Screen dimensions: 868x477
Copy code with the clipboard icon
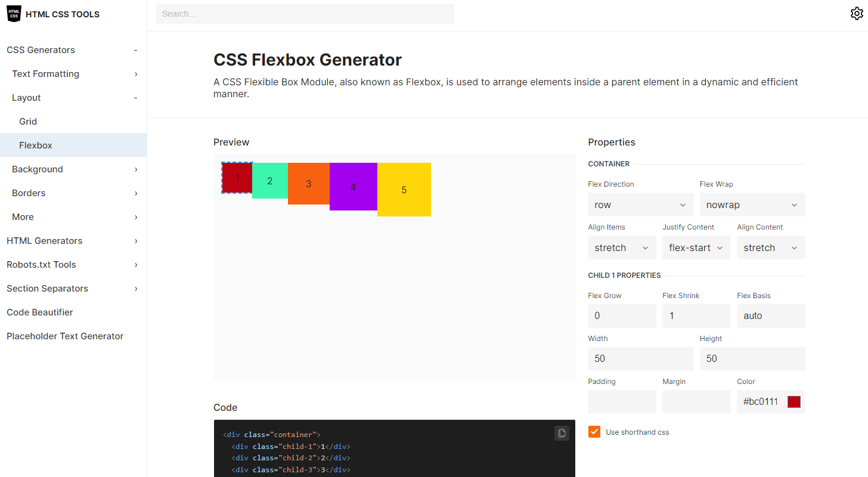tap(562, 433)
